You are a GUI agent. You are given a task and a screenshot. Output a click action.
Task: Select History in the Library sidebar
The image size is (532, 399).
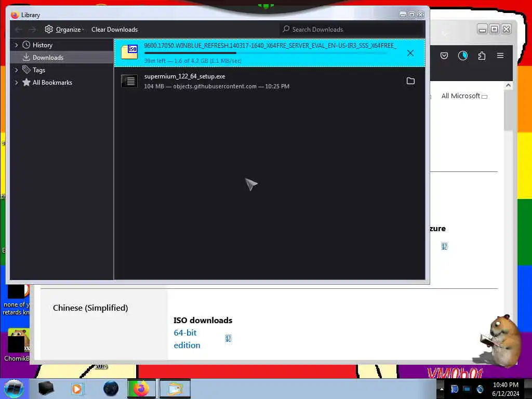[42, 45]
